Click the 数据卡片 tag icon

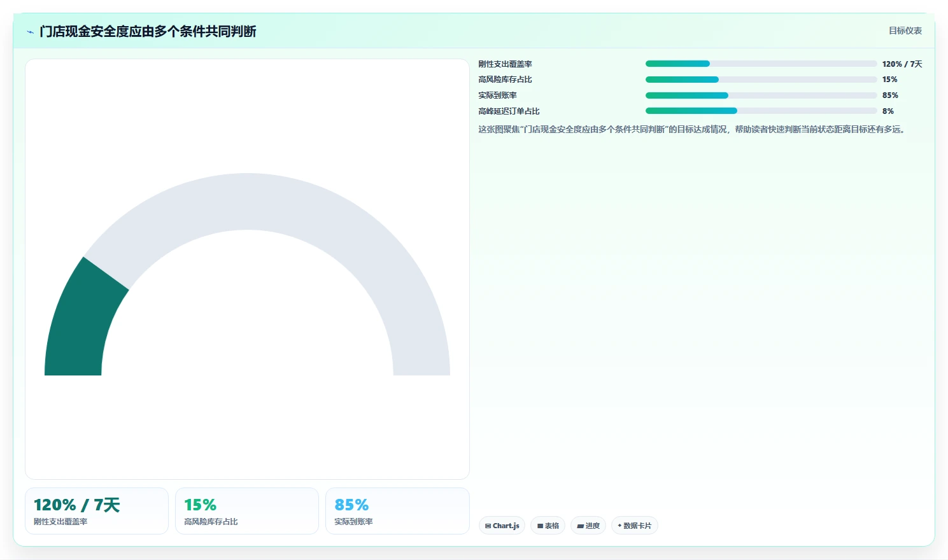tap(619, 526)
